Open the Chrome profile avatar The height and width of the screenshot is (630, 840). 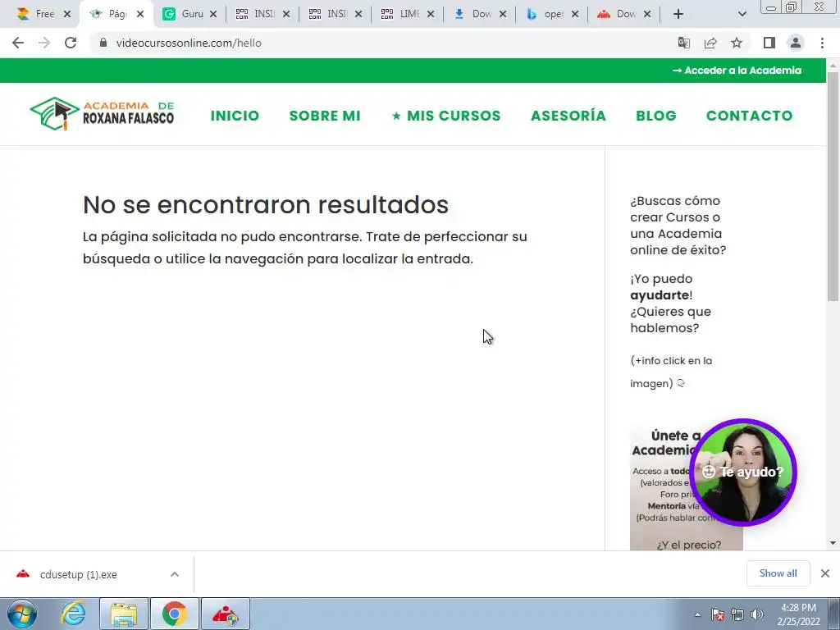pyautogui.click(x=796, y=43)
